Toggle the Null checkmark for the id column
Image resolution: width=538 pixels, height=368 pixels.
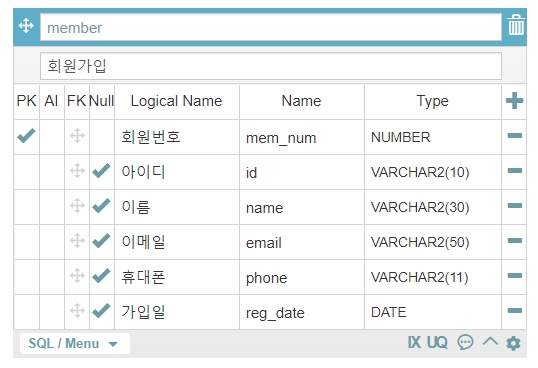point(102,170)
